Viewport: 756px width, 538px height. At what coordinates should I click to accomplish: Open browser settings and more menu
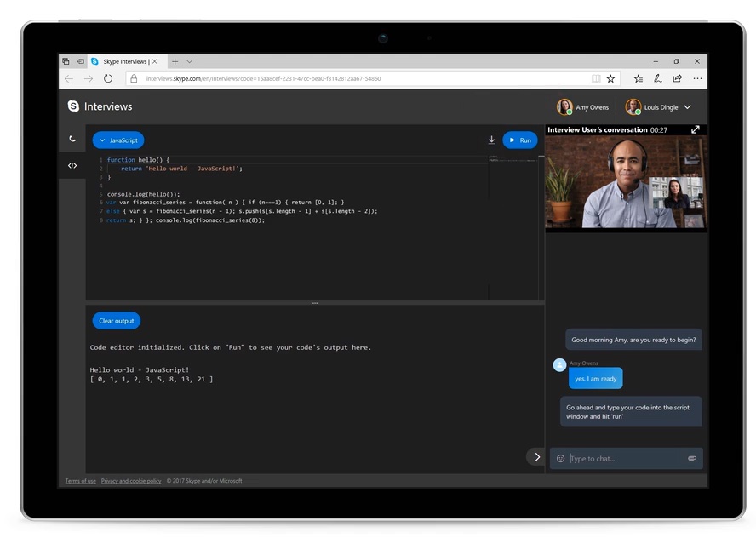(x=697, y=78)
